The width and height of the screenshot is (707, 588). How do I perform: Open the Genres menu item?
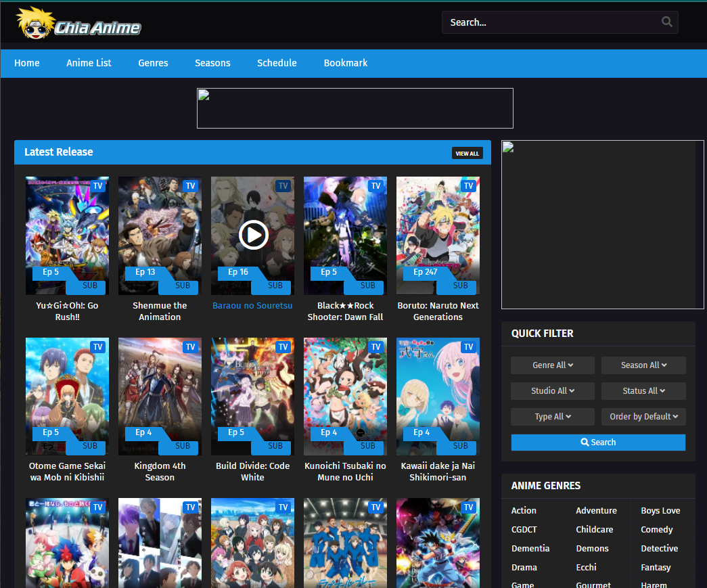click(x=154, y=63)
